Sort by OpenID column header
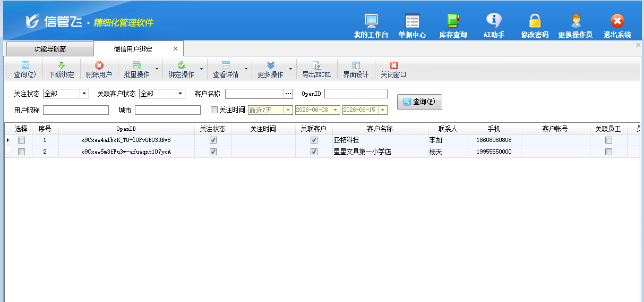 [126, 129]
